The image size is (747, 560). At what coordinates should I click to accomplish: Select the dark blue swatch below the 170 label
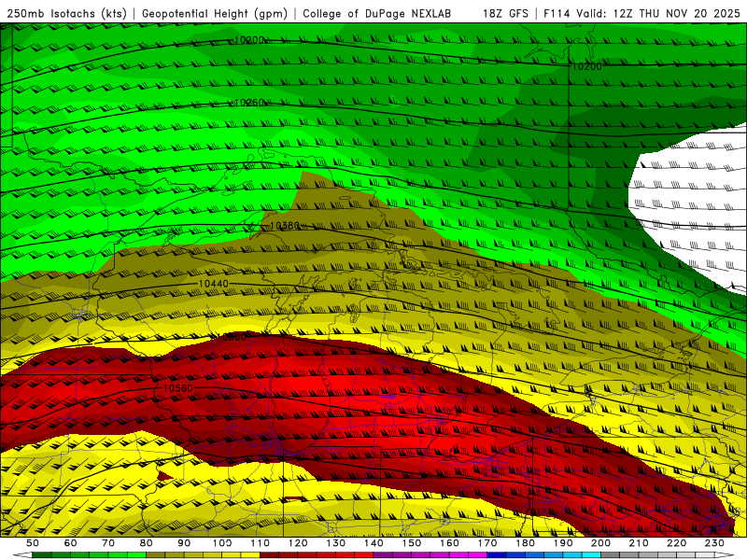pos(497,555)
